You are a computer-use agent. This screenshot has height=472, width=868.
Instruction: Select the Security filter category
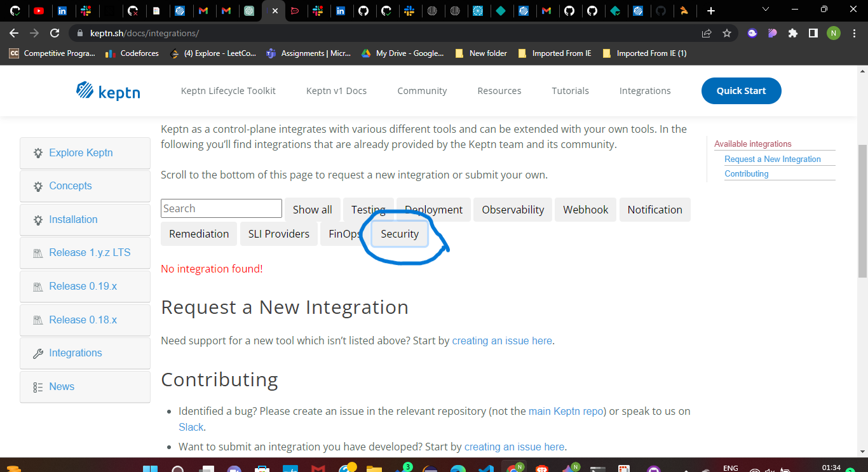click(399, 234)
